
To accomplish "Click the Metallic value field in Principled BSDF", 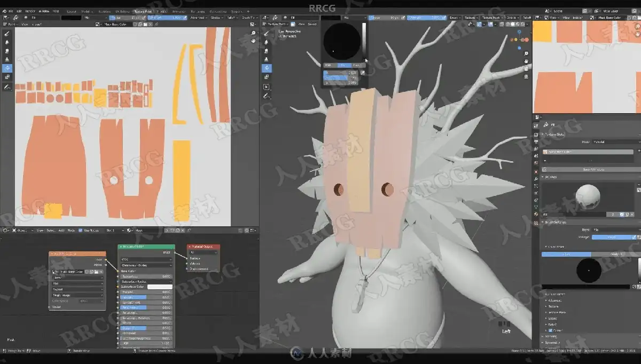I will coord(147,292).
